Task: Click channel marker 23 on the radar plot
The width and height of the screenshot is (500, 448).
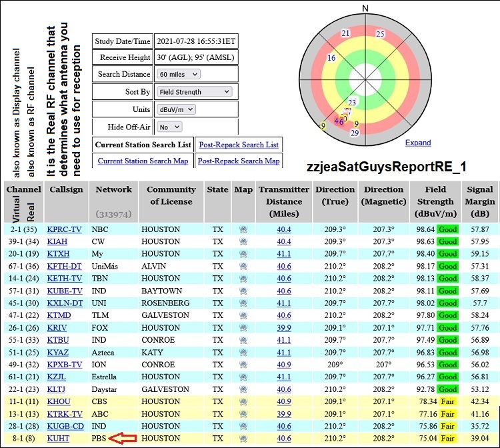Action: (x=352, y=103)
